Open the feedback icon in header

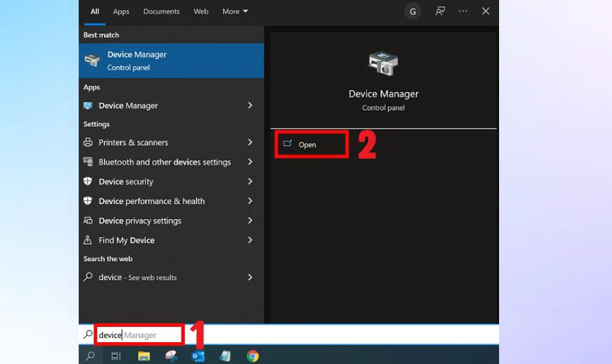click(x=440, y=12)
